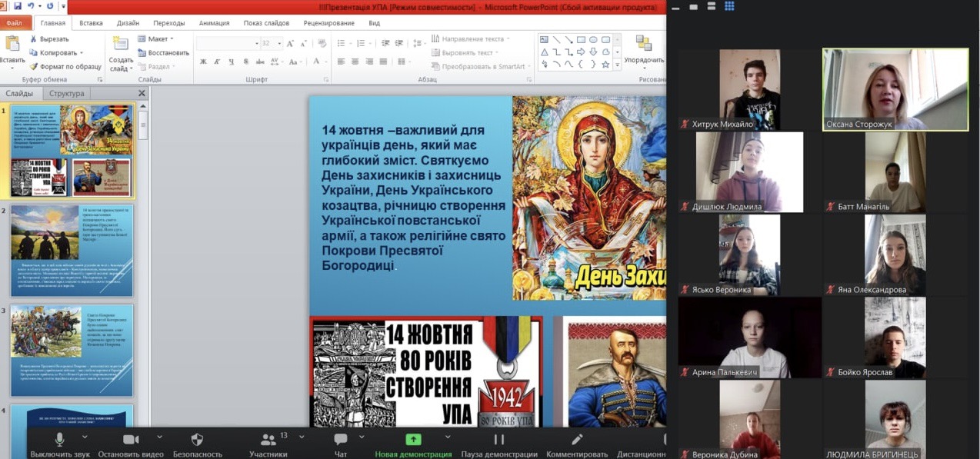This screenshot has height=459, width=980.
Task: Align text to the left
Action: [x=341, y=62]
